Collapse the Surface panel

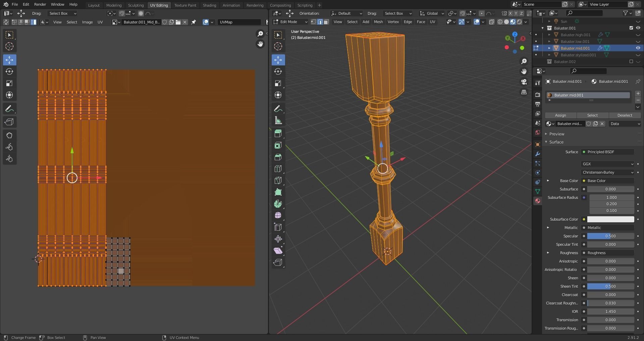pyautogui.click(x=556, y=142)
